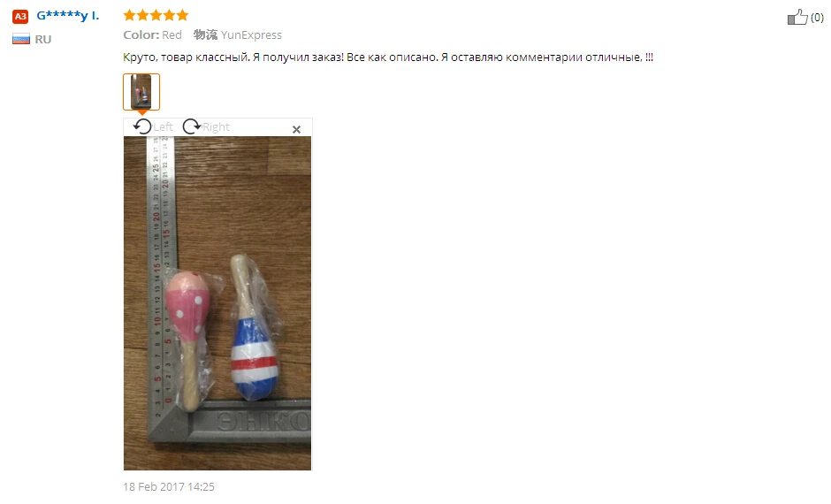The width and height of the screenshot is (831, 504).
Task: Click the Color: Red attribute text
Action: [x=153, y=35]
